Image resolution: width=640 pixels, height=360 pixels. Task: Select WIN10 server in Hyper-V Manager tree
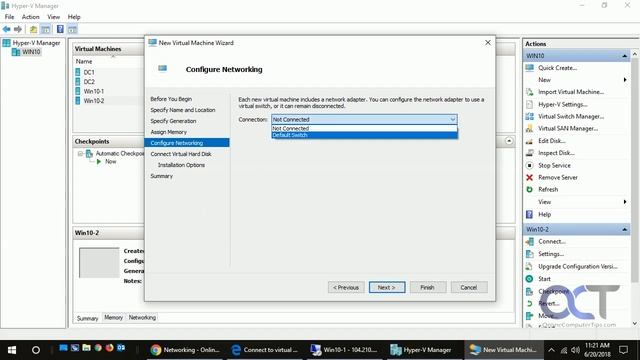(27, 52)
